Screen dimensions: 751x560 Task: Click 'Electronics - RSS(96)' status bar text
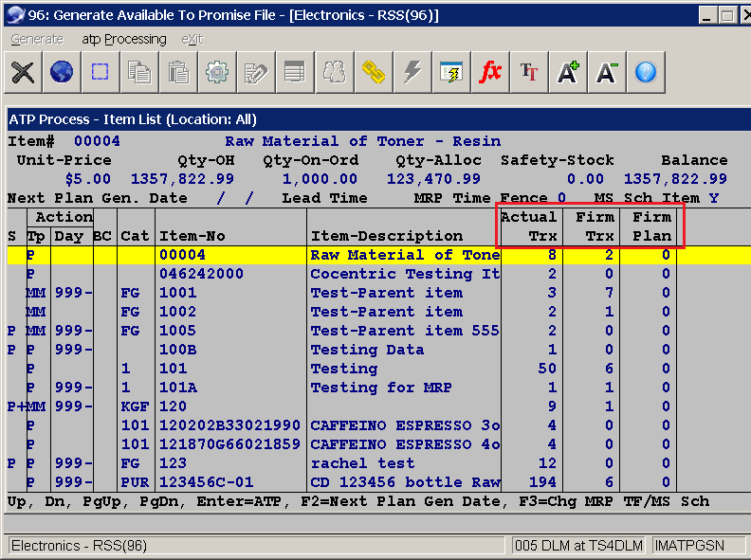[x=79, y=546]
